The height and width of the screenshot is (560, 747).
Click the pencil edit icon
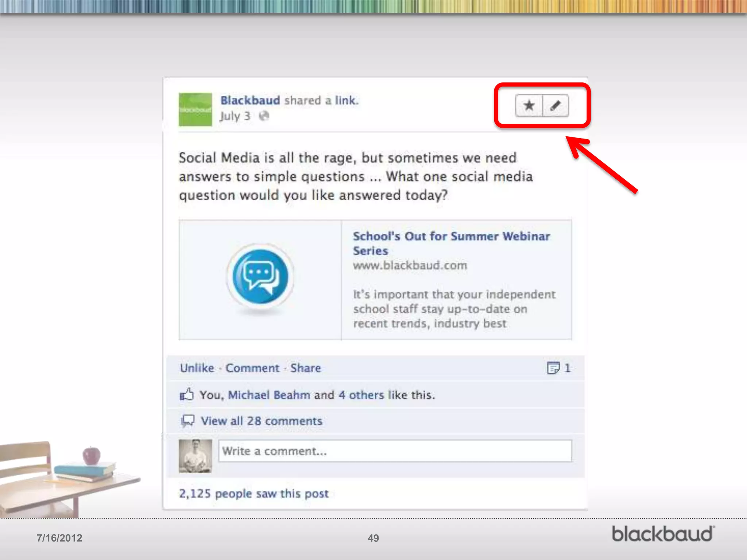click(555, 106)
